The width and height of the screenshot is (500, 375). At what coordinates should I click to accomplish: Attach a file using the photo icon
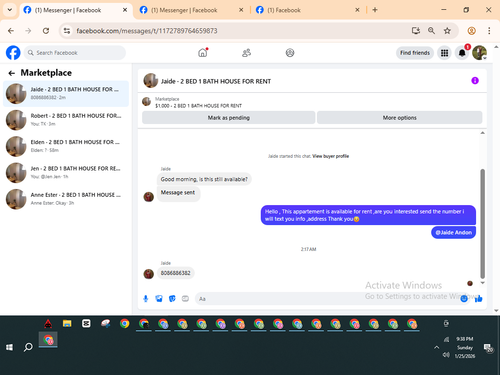(x=159, y=299)
